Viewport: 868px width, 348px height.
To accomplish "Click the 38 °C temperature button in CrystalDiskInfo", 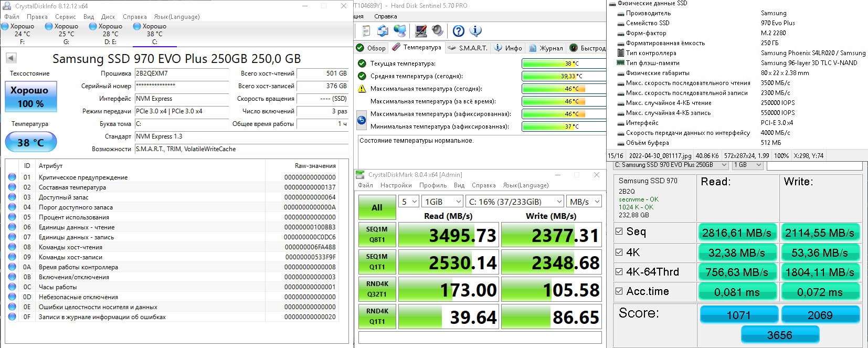I will tap(30, 142).
